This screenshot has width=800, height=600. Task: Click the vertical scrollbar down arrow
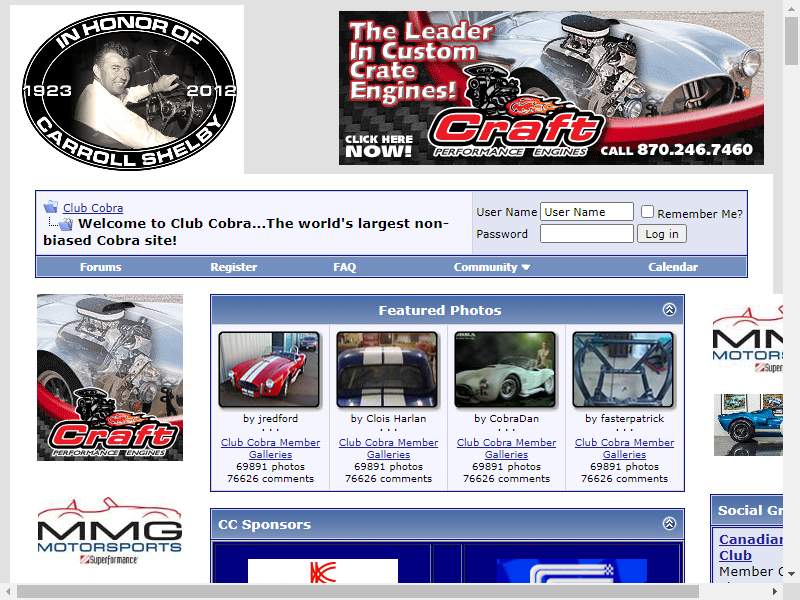pyautogui.click(x=791, y=574)
